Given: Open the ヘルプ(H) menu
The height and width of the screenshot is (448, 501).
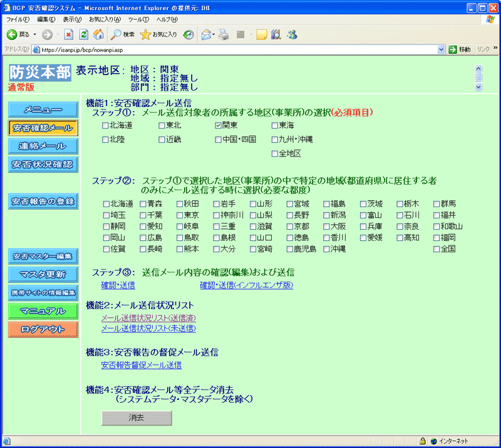Looking at the screenshot, I should click(167, 19).
